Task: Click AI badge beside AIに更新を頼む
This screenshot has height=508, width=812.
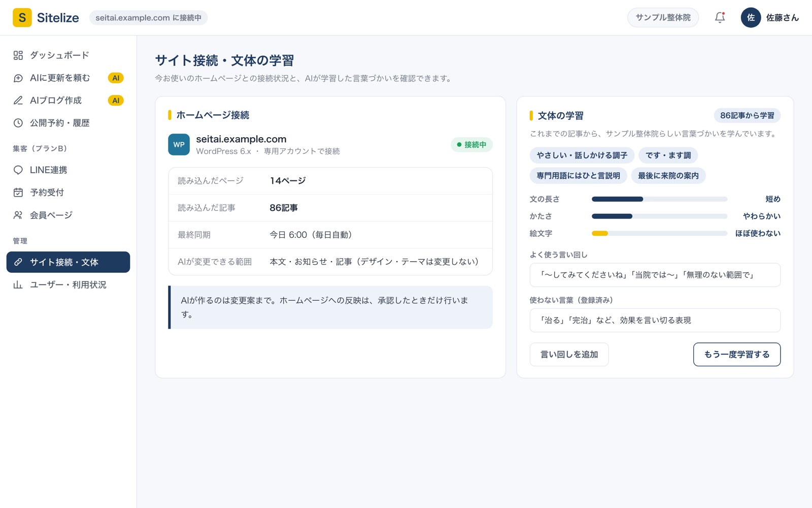Action: (x=116, y=78)
